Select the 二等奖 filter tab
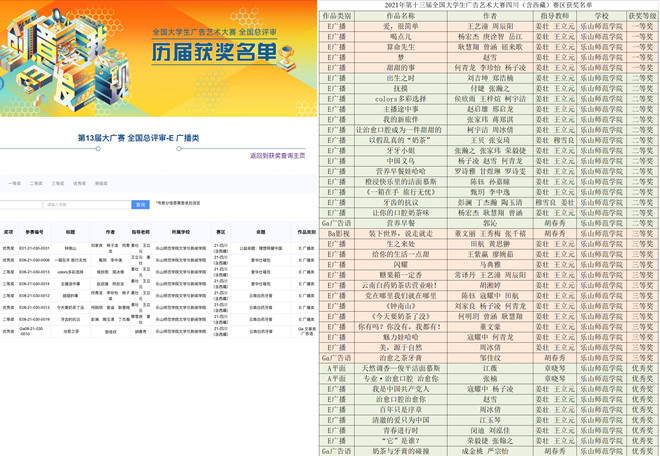Screen dimensions: 660x456 36,184
